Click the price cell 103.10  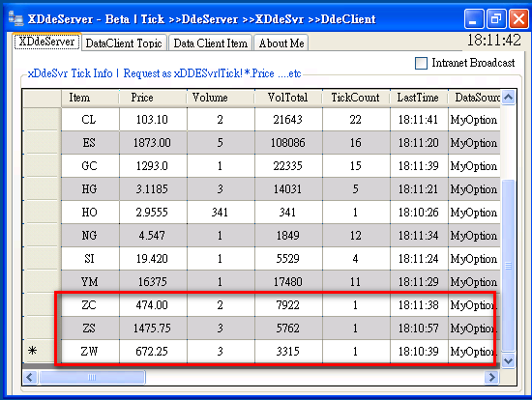pyautogui.click(x=153, y=119)
